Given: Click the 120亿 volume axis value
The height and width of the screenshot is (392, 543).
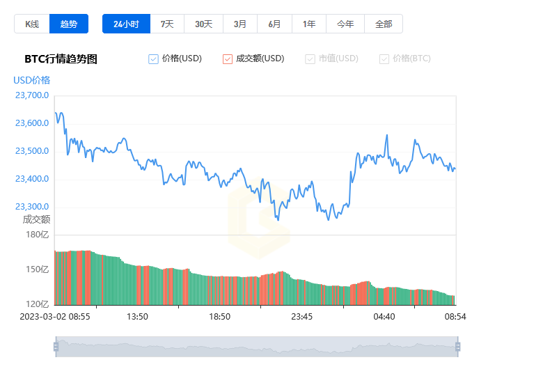Looking at the screenshot, I should pyautogui.click(x=38, y=304).
